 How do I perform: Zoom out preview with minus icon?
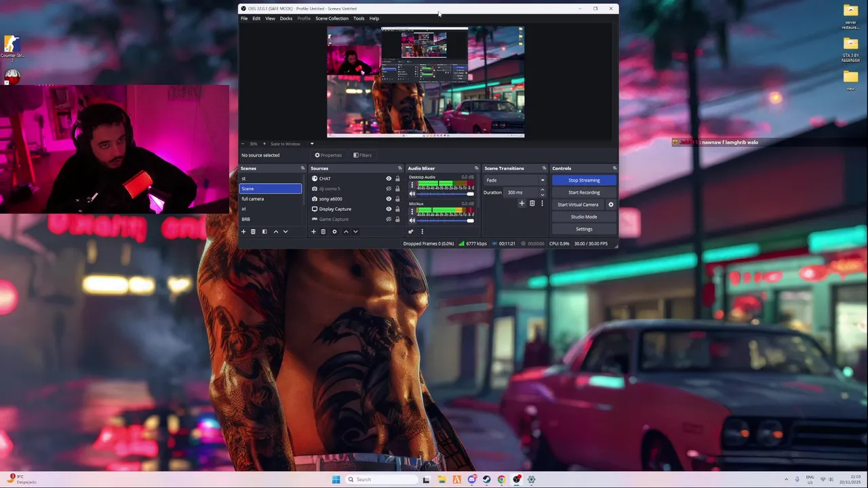point(243,144)
